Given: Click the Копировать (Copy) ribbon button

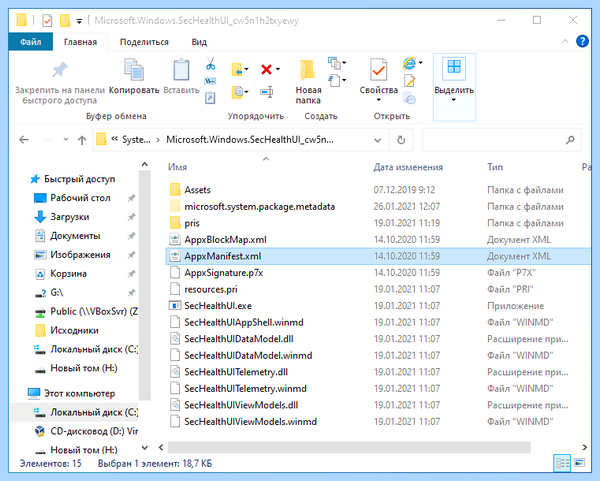Looking at the screenshot, I should (x=134, y=77).
